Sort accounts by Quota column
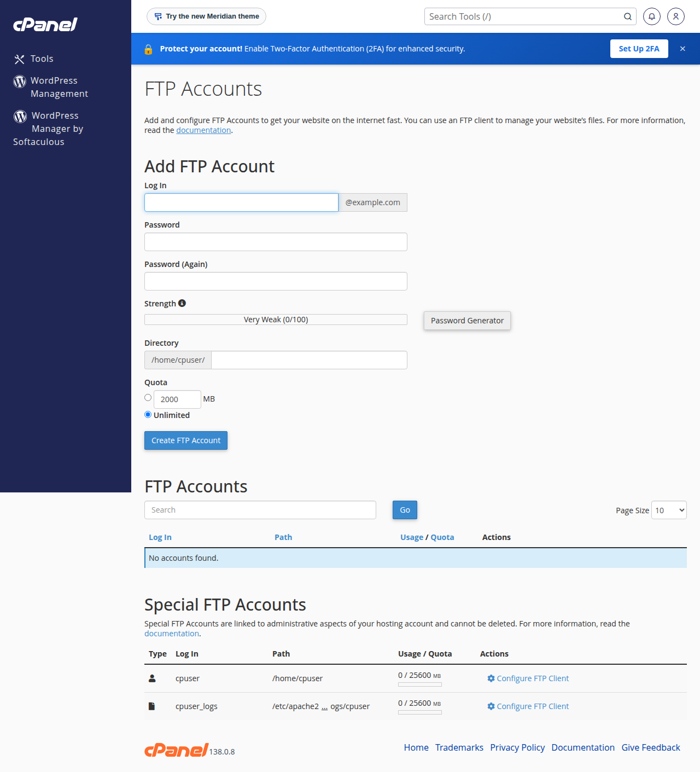Screen dimensions: 700x772 [442, 537]
